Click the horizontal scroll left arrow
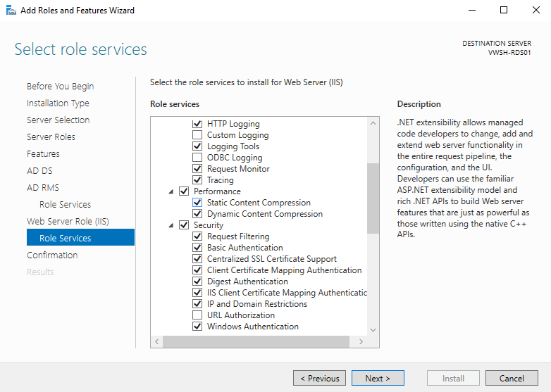551x392 pixels. [x=156, y=341]
